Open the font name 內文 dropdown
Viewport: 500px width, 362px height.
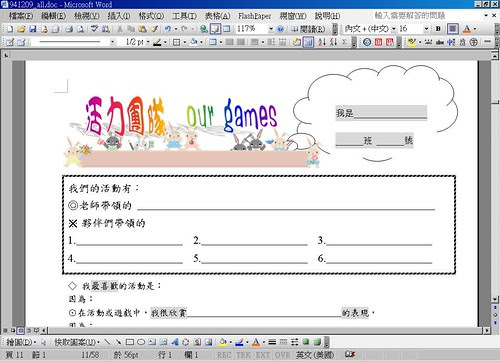coord(393,29)
